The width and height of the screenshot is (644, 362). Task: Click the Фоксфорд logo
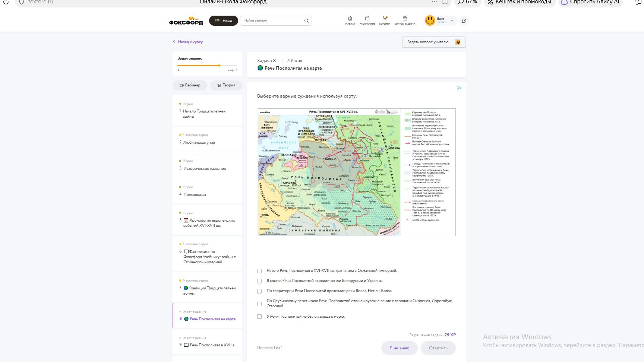point(186,21)
